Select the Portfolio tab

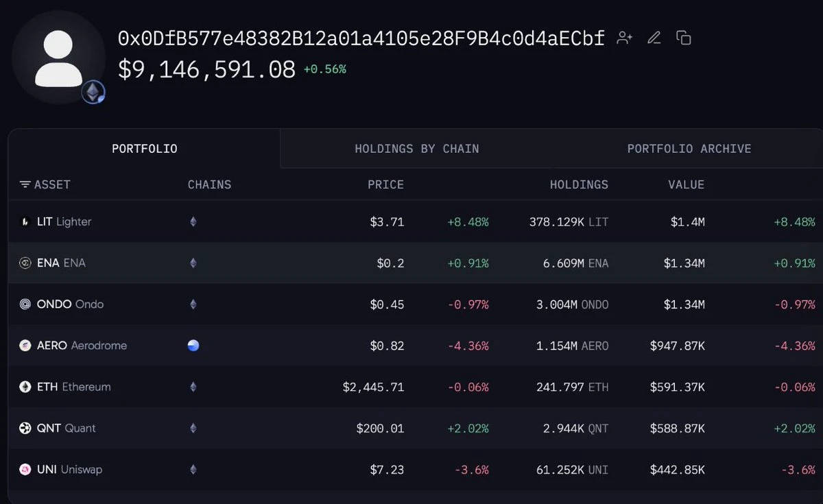(x=145, y=149)
